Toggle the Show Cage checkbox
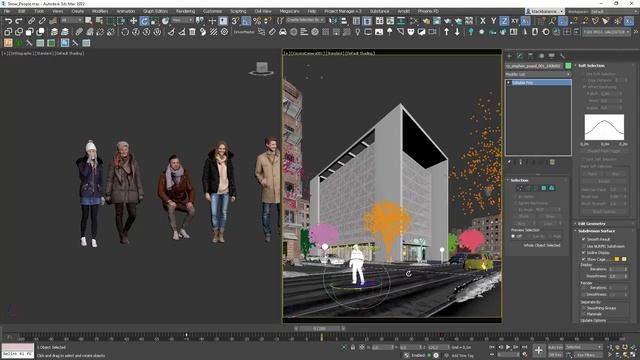This screenshot has width=640, height=360. pos(583,259)
